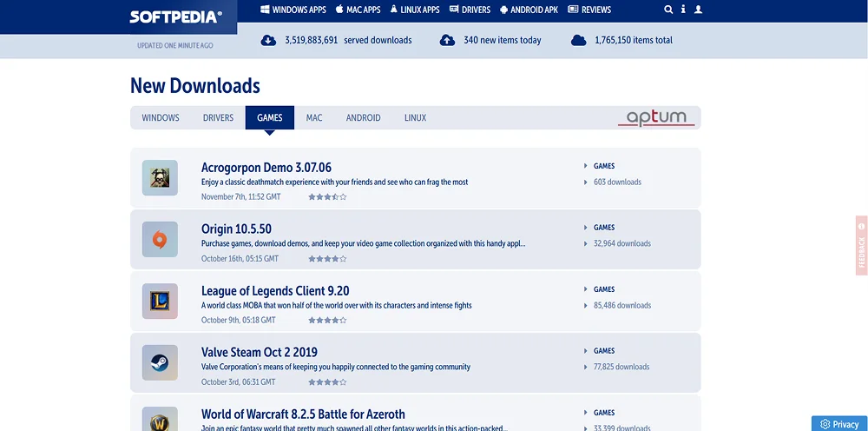The height and width of the screenshot is (431, 868).
Task: Click the new items upload cloud icon
Action: point(447,41)
